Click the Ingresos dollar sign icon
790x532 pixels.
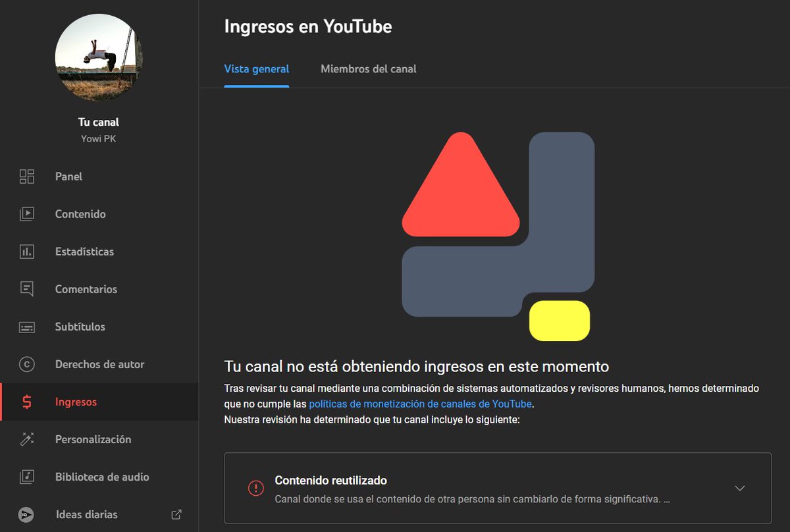tap(27, 402)
